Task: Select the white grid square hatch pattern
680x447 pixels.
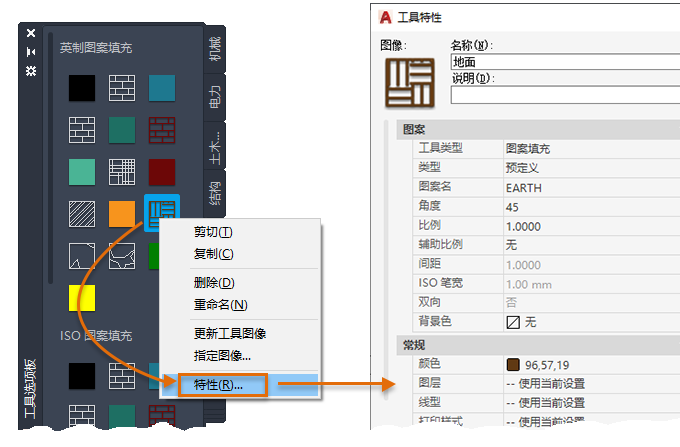Action: (122, 172)
